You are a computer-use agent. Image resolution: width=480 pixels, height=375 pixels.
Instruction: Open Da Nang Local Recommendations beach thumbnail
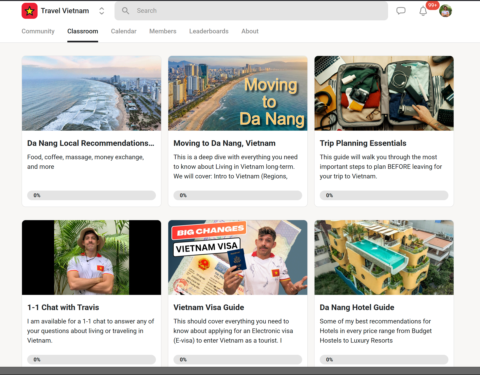91,93
